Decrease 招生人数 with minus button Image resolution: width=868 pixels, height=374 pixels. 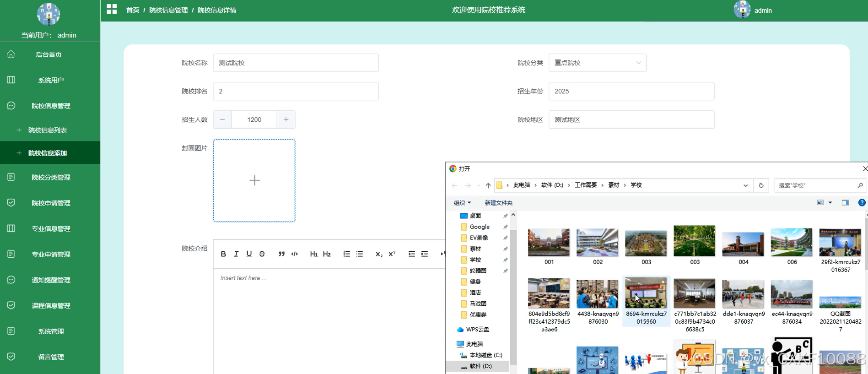(x=222, y=119)
